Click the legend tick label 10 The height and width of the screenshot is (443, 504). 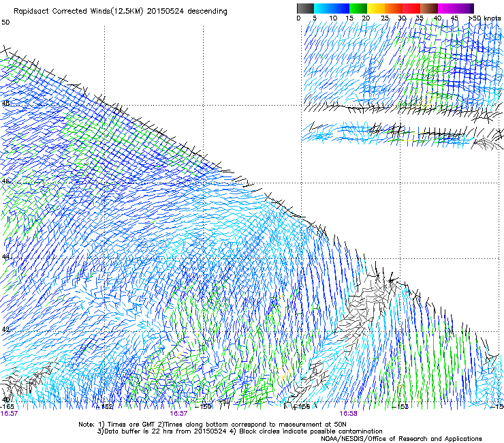coord(333,18)
